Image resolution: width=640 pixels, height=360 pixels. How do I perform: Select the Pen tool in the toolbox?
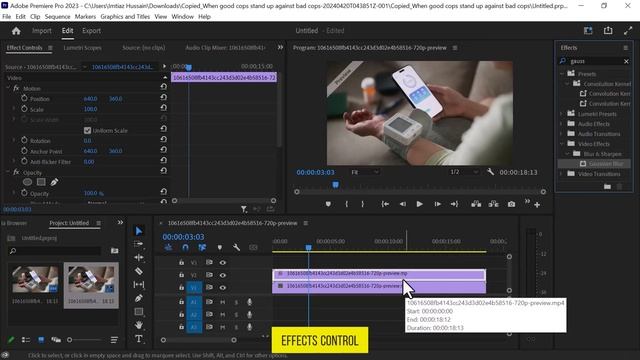coord(138,298)
